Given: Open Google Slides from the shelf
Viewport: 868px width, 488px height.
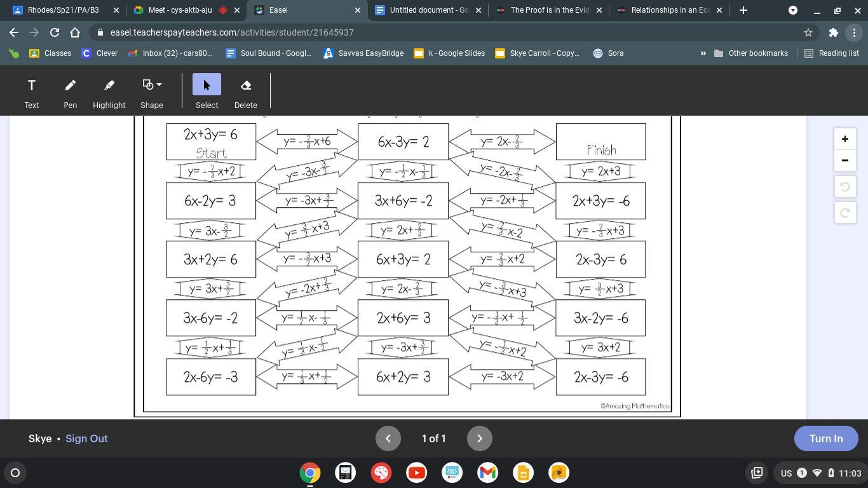Looking at the screenshot, I should pyautogui.click(x=524, y=473).
